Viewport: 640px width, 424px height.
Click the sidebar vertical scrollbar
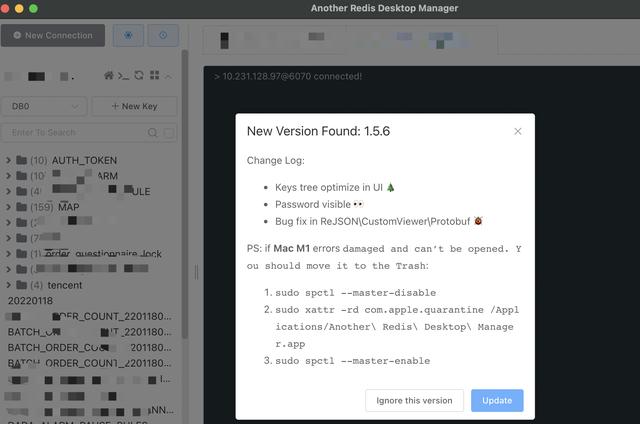click(184, 194)
